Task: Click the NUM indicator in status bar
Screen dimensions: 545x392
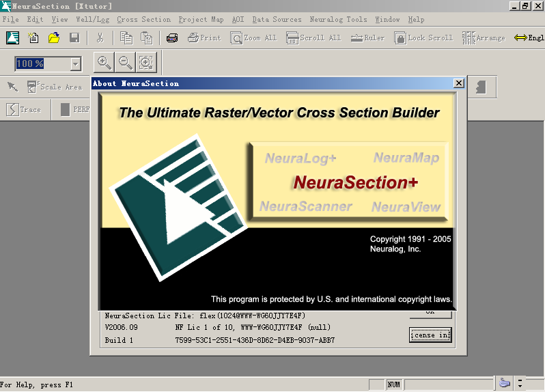Action: click(x=394, y=384)
